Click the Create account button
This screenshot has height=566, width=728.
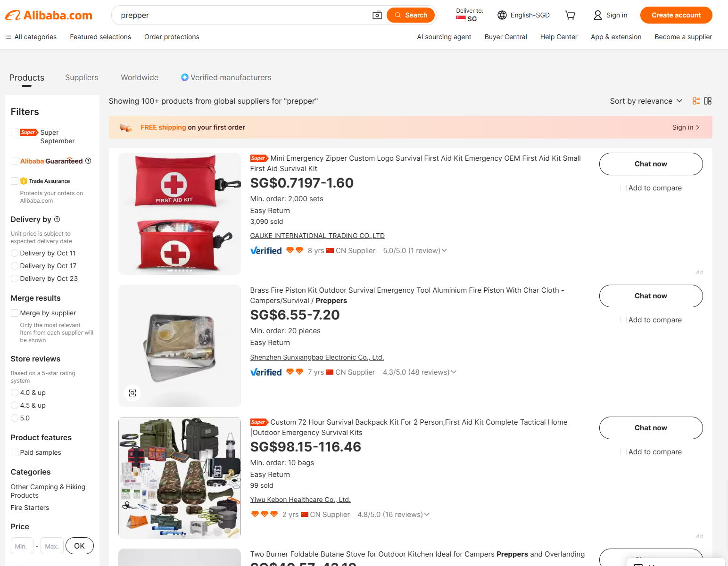point(676,15)
